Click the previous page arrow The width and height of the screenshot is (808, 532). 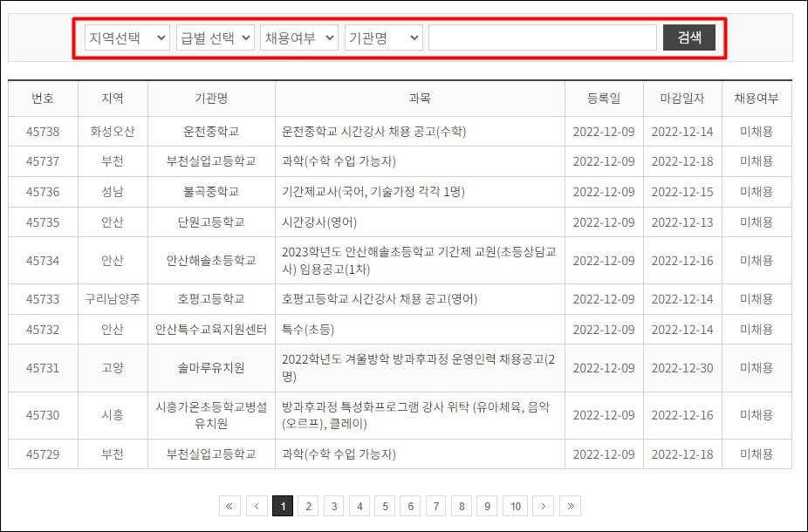pyautogui.click(x=257, y=506)
